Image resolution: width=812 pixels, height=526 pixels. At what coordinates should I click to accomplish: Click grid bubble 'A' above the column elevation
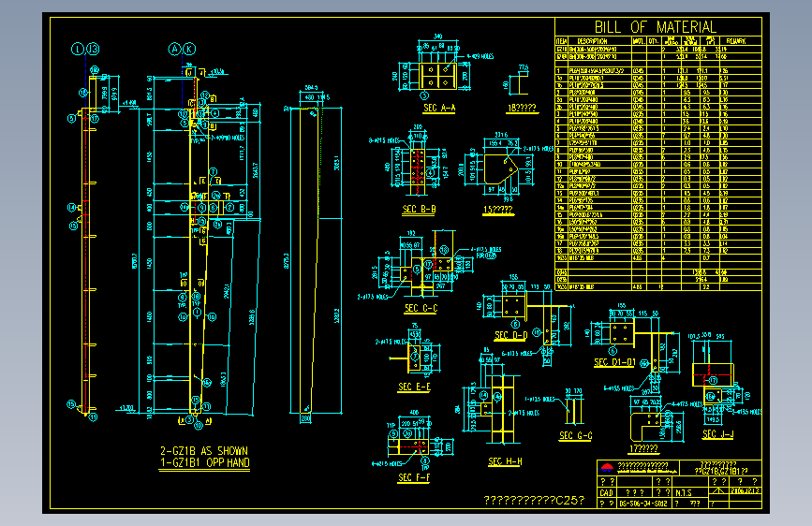pos(174,50)
